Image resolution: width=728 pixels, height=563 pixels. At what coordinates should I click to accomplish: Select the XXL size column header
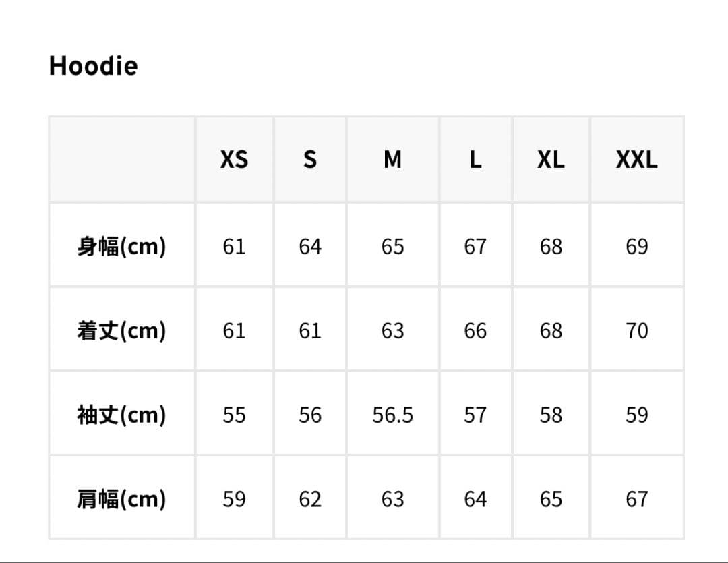(636, 160)
